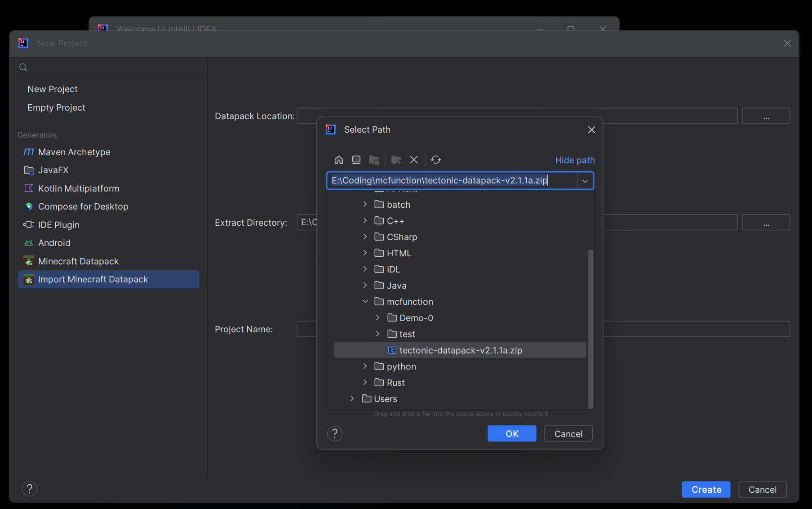This screenshot has height=509, width=812.
Task: Select the Android generator
Action: point(108,243)
